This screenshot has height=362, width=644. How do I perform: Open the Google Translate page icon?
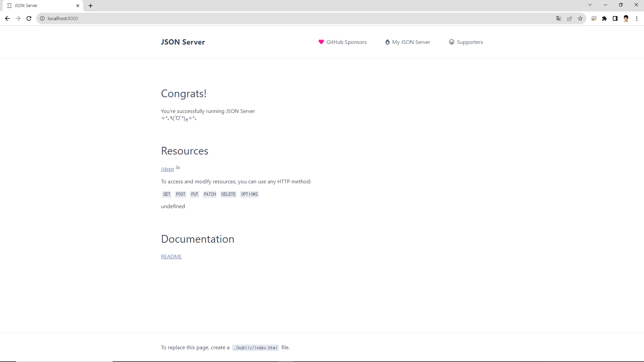(x=559, y=18)
